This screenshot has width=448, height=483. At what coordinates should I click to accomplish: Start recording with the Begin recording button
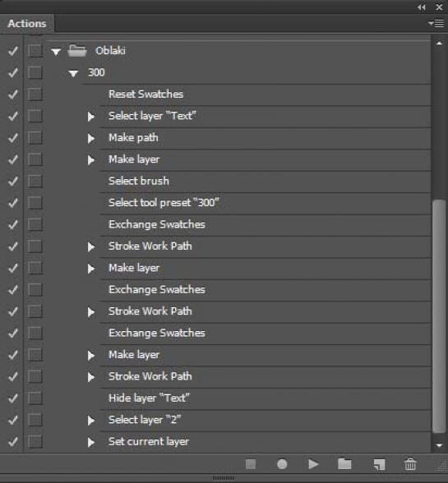(x=282, y=464)
